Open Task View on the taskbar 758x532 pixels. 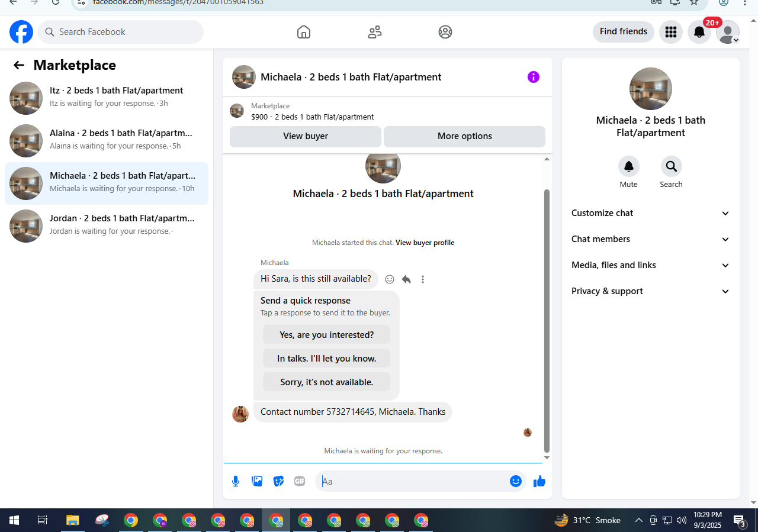[x=43, y=520]
